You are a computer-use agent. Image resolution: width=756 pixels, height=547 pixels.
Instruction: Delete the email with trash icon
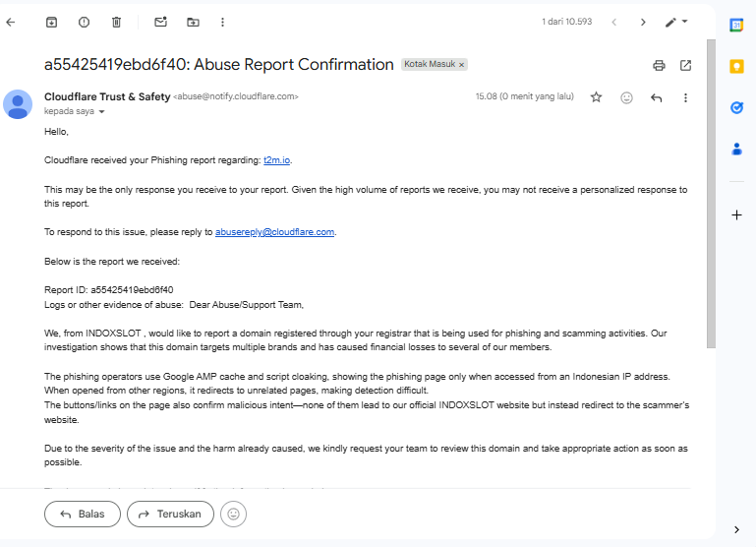tap(116, 22)
